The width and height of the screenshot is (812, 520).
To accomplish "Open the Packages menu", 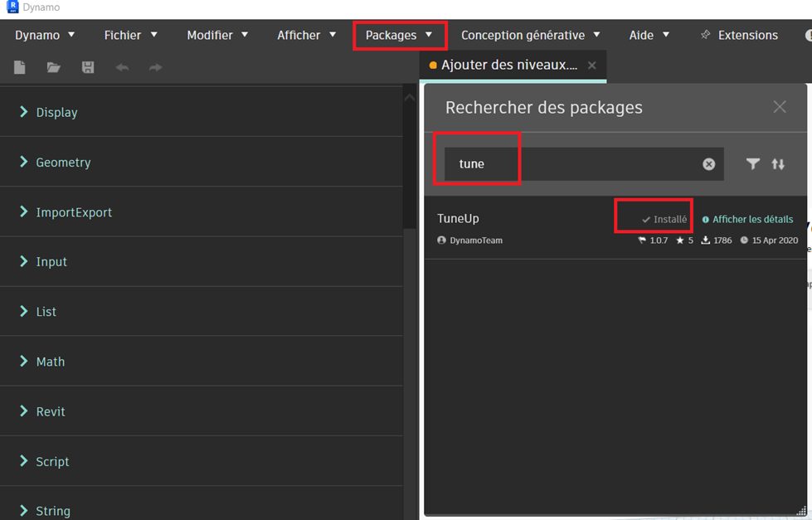I will click(x=399, y=35).
